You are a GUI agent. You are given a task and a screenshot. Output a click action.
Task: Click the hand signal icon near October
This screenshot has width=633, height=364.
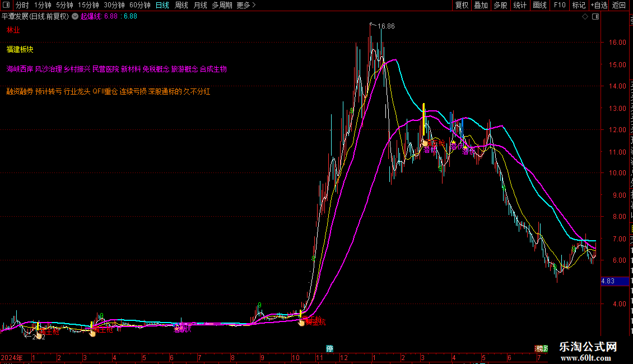tap(301, 322)
